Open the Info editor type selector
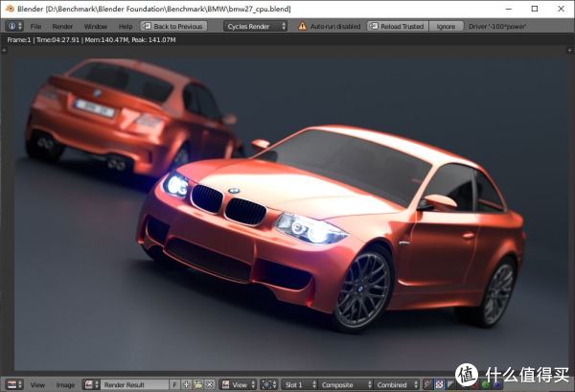Image resolution: width=575 pixels, height=392 pixels. coord(14,26)
